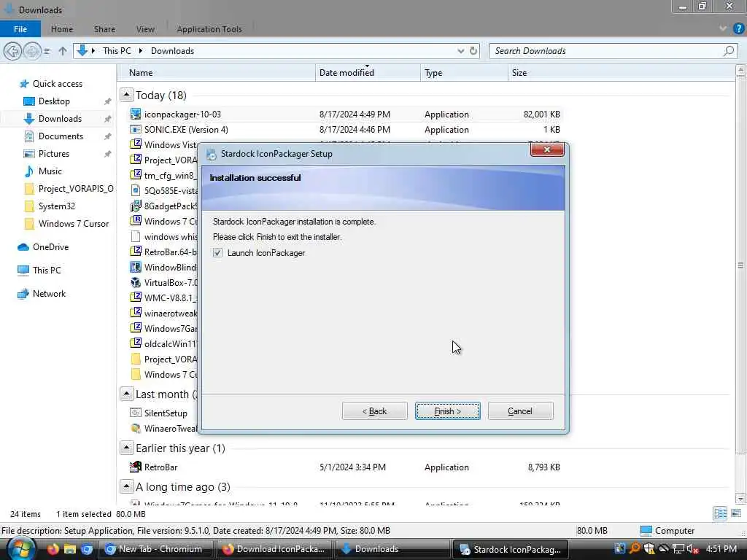Open the View ribbon tab
Screen dimensions: 747x560
click(x=145, y=29)
